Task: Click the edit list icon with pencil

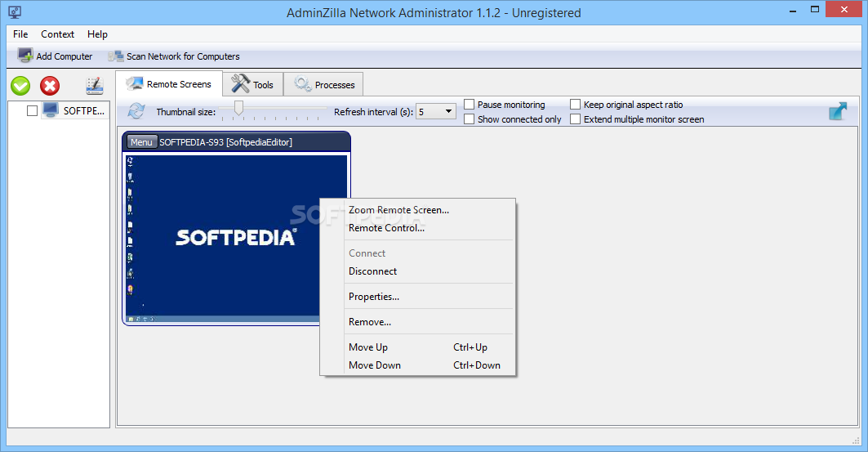Action: point(95,85)
